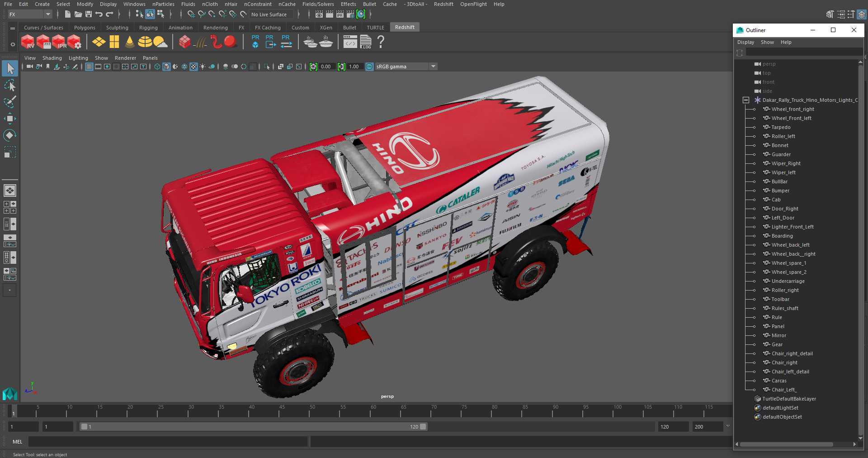Open the shelf tab list menu
This screenshot has width=868, height=458.
tap(13, 28)
